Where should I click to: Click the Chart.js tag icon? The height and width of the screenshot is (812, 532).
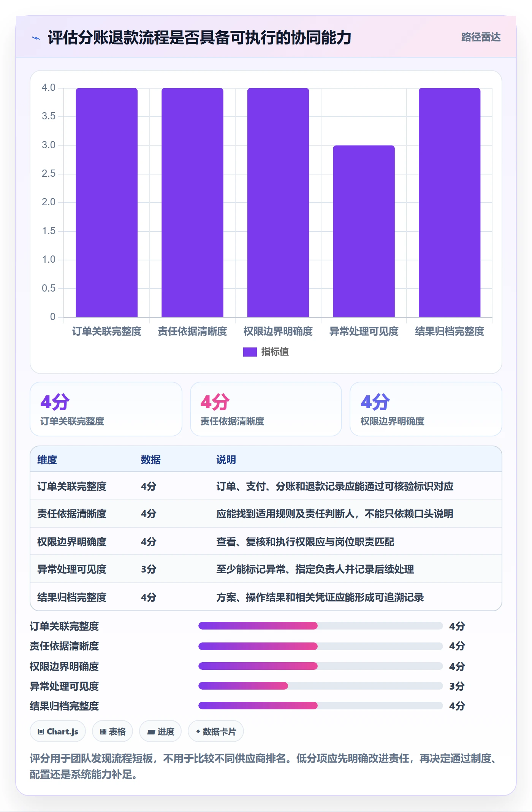click(41, 732)
